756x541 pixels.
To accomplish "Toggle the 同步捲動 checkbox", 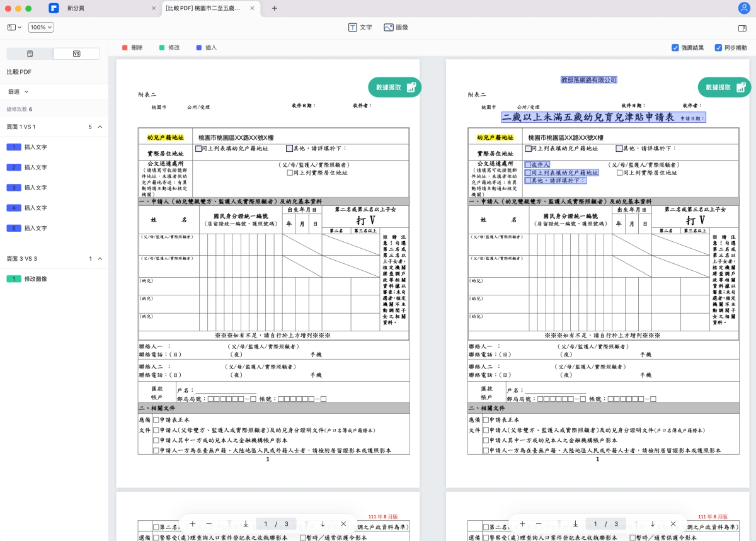I will [718, 48].
